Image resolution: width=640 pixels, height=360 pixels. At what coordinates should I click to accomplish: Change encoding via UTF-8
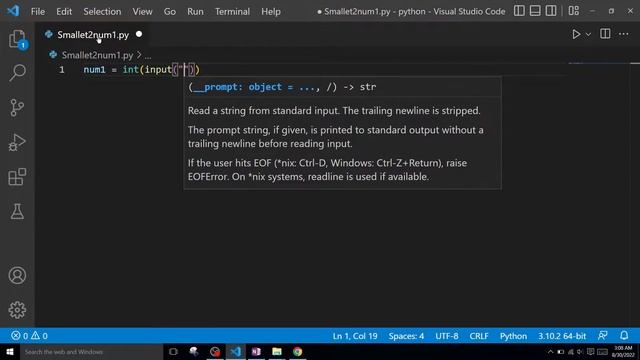click(447, 336)
